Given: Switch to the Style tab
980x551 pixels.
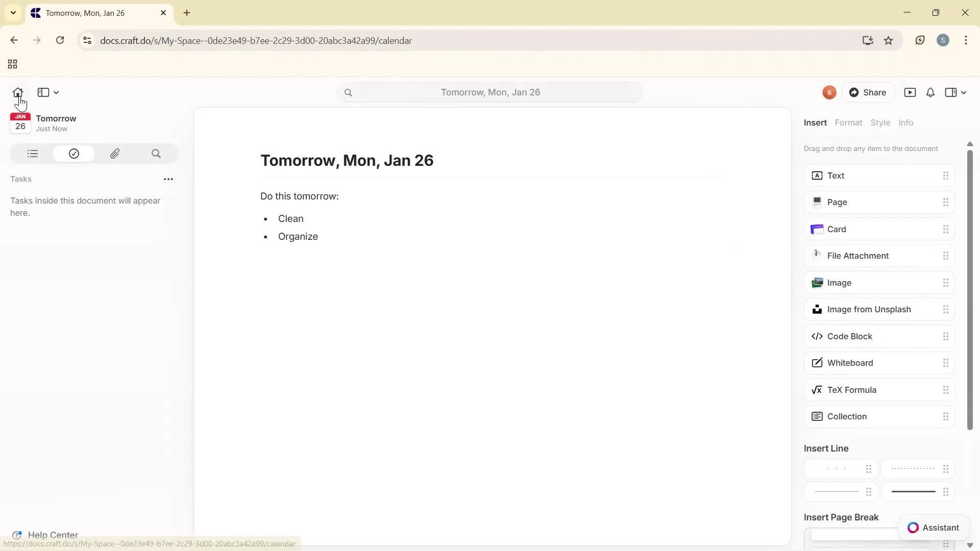Looking at the screenshot, I should tap(881, 122).
